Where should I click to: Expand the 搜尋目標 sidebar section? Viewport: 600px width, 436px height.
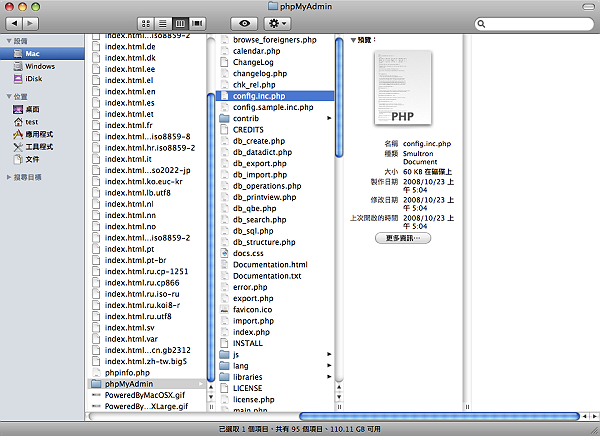click(9, 177)
